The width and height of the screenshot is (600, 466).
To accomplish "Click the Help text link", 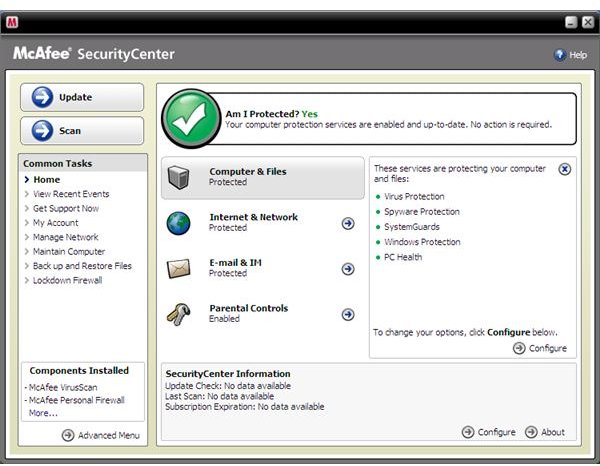I will pyautogui.click(x=578, y=55).
